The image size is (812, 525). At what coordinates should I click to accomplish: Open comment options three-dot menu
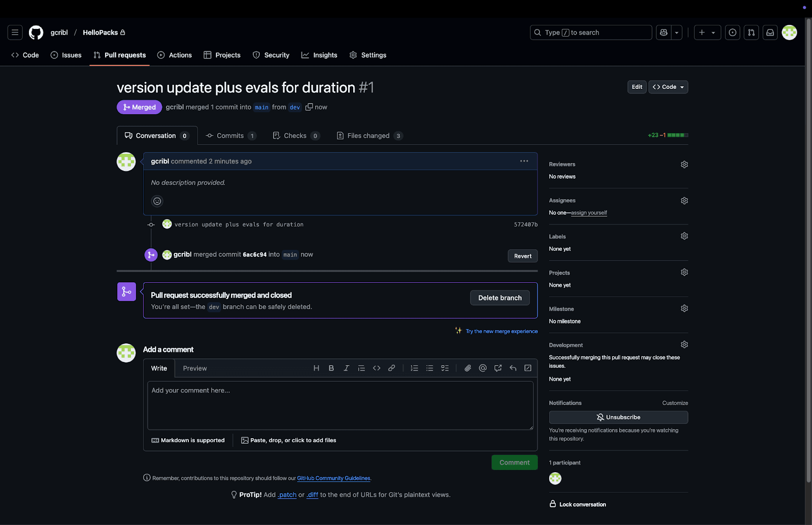pos(524,161)
